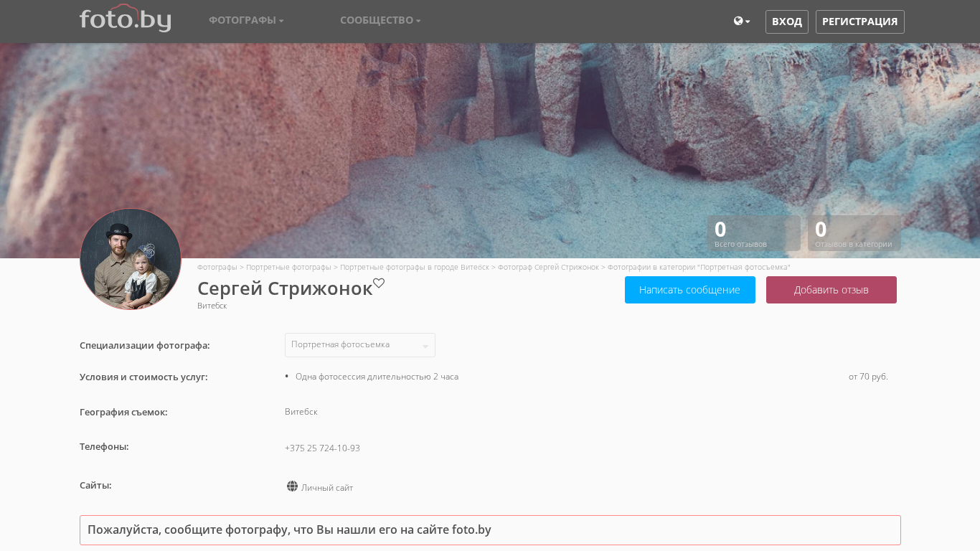Click the Отзывов в категории counter box
The width and height of the screenshot is (980, 551).
tap(854, 233)
